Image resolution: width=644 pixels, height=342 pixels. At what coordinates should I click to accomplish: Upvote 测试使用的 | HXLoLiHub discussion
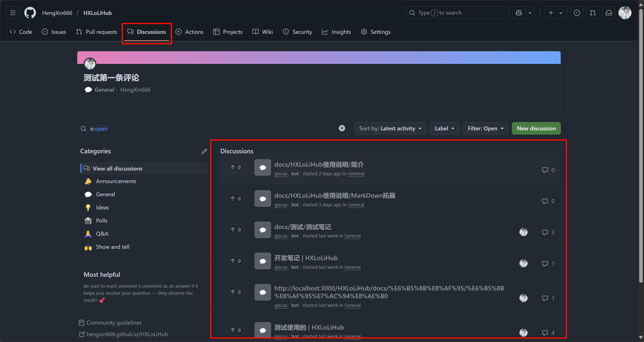[235, 330]
